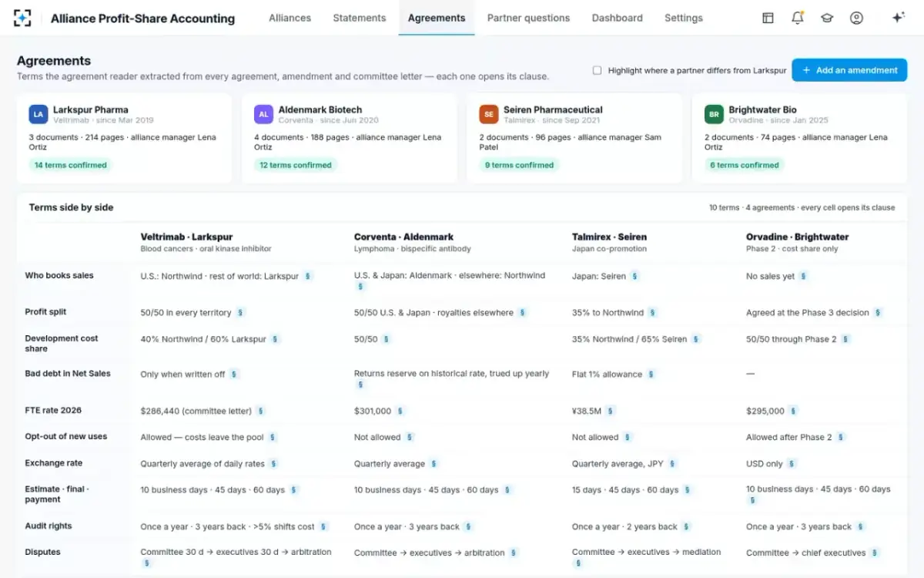
Task: Click the "Who books sales" row label
Action: (x=59, y=275)
